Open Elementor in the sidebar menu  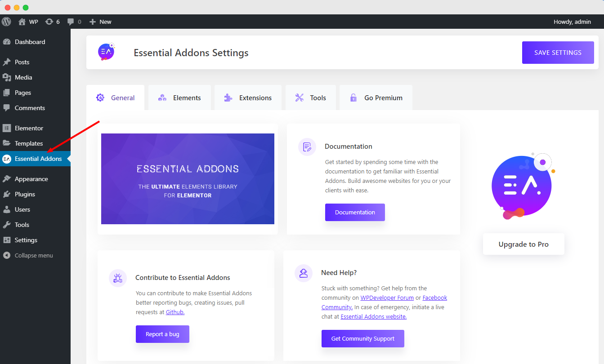pyautogui.click(x=35, y=128)
